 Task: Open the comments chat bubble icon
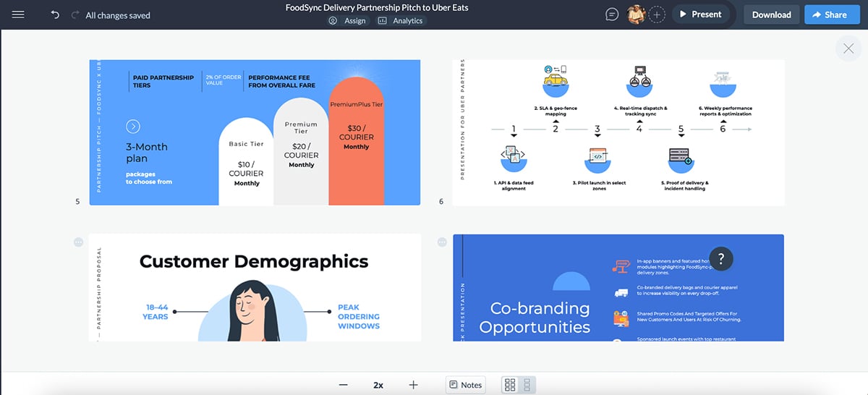[x=612, y=14]
